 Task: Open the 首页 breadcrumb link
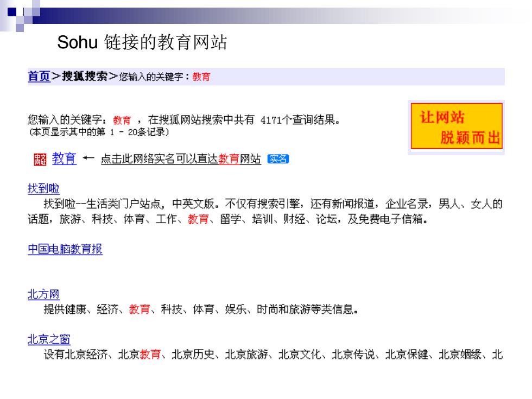(39, 77)
